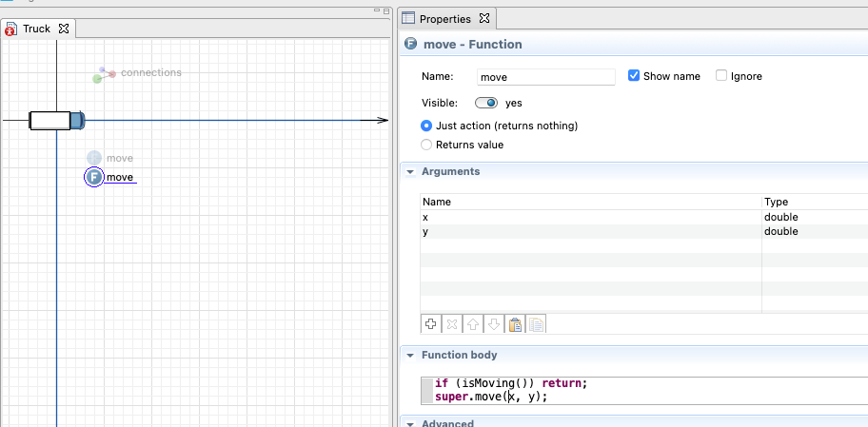Click into the function body code editor
The width and height of the screenshot is (868, 427).
[x=644, y=391]
